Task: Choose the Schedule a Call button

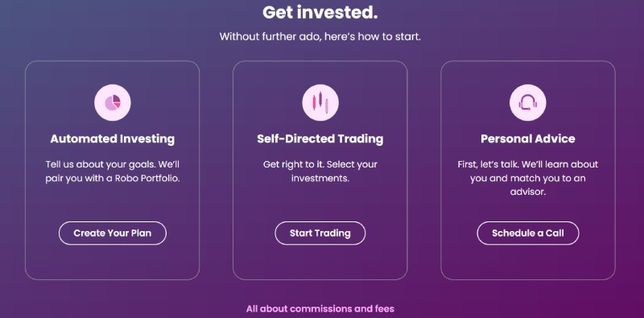Action: point(528,233)
